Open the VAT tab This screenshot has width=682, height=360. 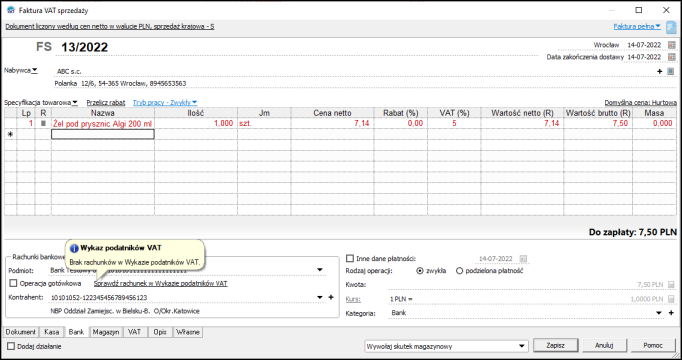[x=134, y=332]
